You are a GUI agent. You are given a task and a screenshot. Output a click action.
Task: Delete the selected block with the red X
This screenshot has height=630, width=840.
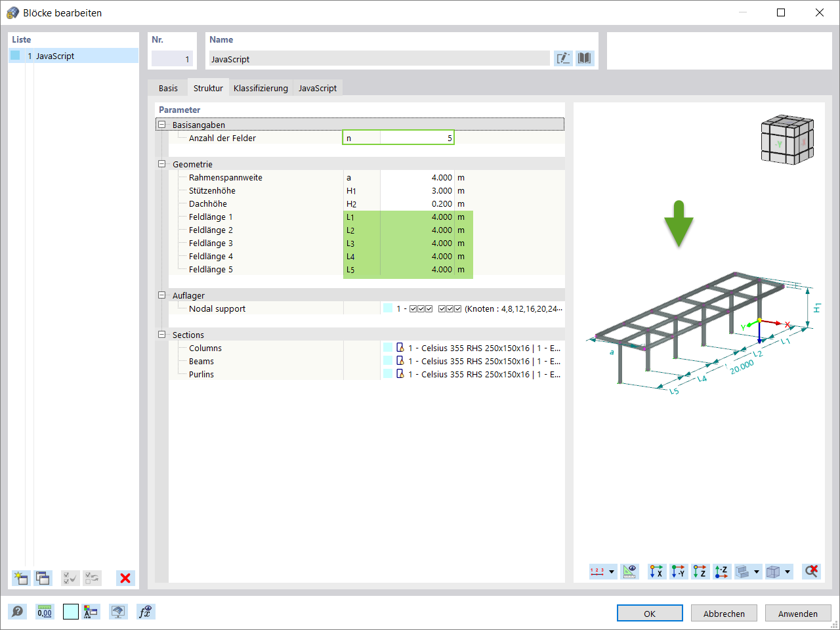[x=125, y=578]
